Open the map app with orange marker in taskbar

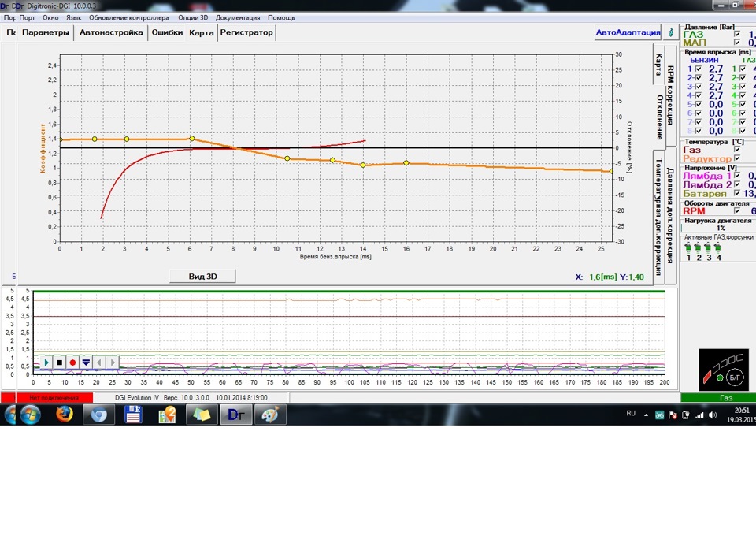[x=167, y=415]
